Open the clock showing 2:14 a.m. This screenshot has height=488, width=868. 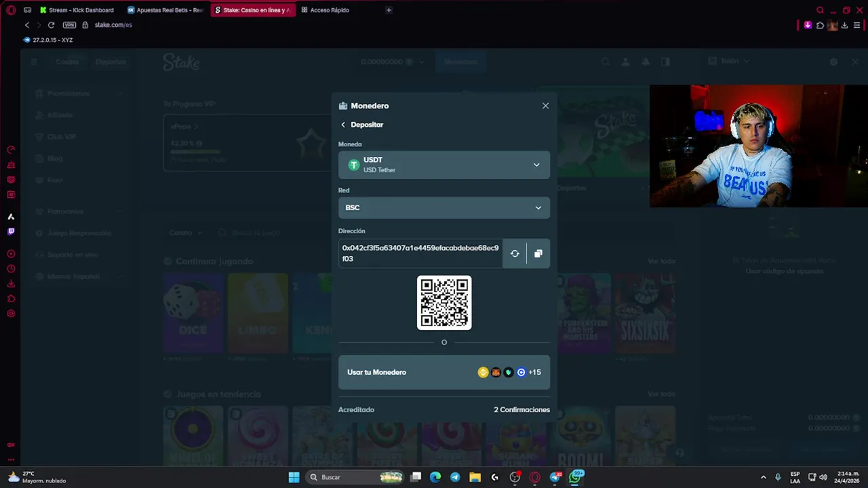(x=848, y=477)
